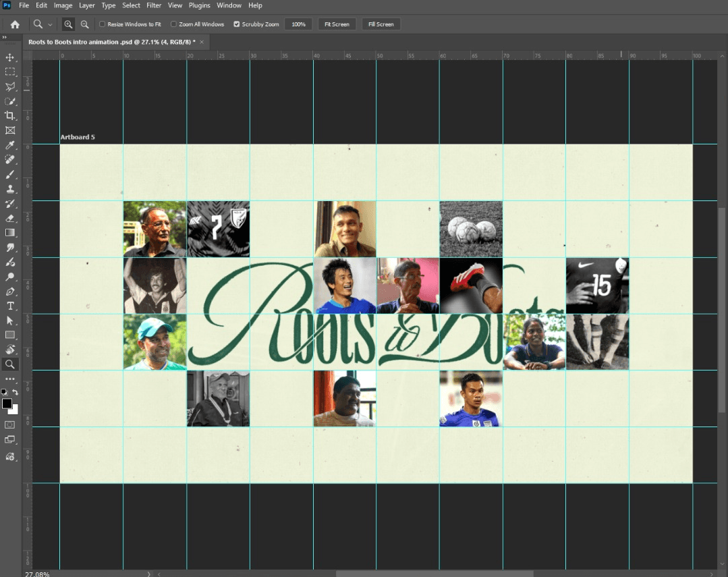Open the Zoom tool preset dropdown

click(50, 24)
